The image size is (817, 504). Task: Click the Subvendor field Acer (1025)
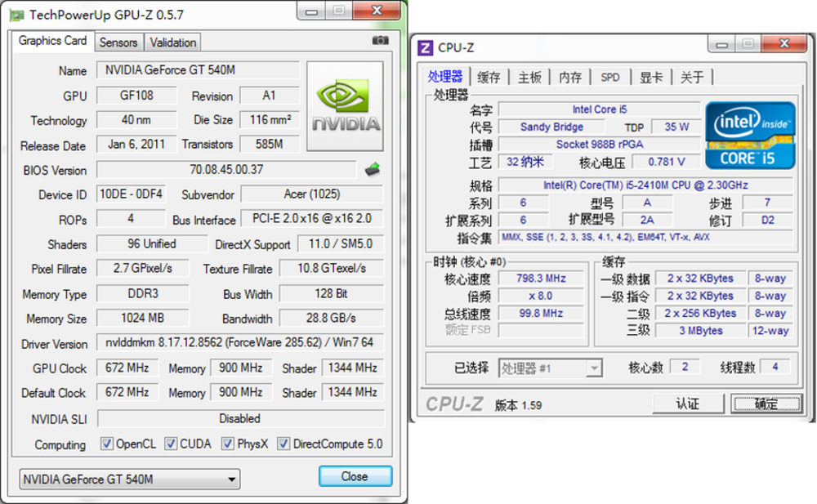pos(312,194)
